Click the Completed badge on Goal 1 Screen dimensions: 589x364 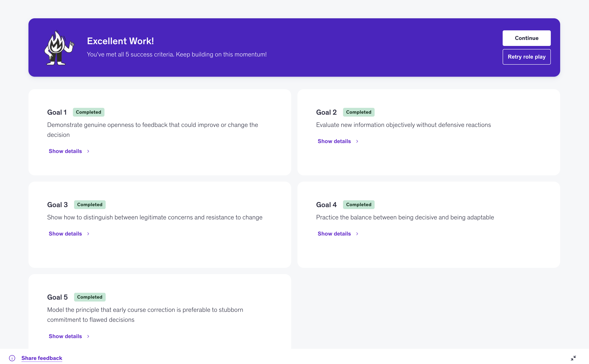[88, 112]
